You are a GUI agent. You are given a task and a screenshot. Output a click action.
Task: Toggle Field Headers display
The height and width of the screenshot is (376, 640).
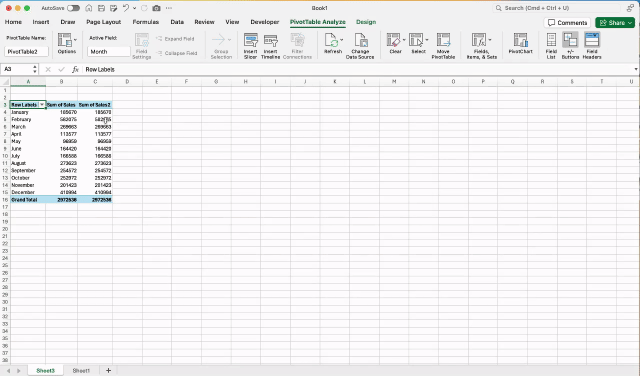click(592, 46)
